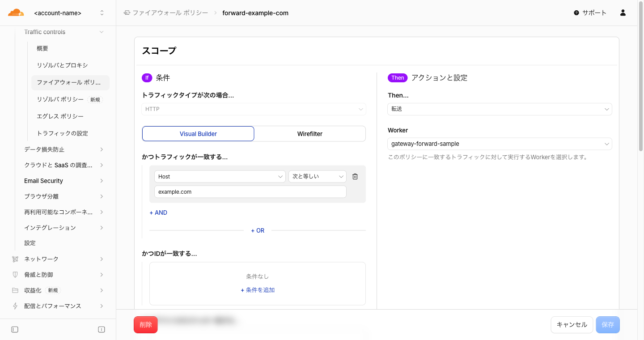Click the Cloudflare logo
The width and height of the screenshot is (644, 340).
16,13
